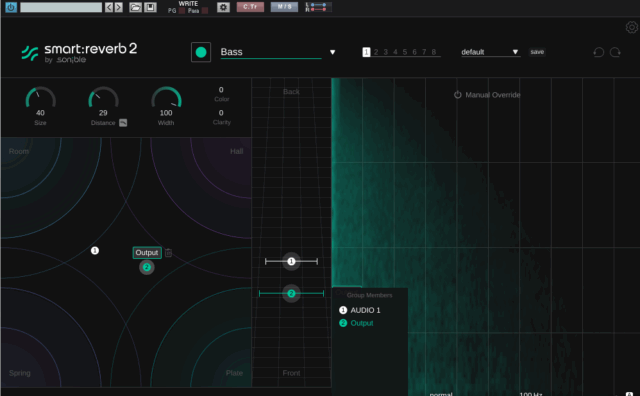This screenshot has width=640, height=396.
Task: Click the normal text at bottom
Action: 441,394
